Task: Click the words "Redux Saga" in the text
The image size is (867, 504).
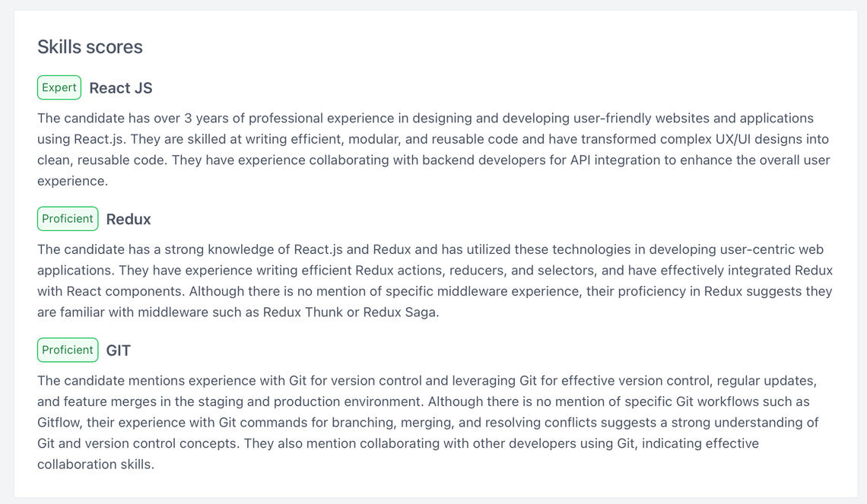Action: point(399,312)
